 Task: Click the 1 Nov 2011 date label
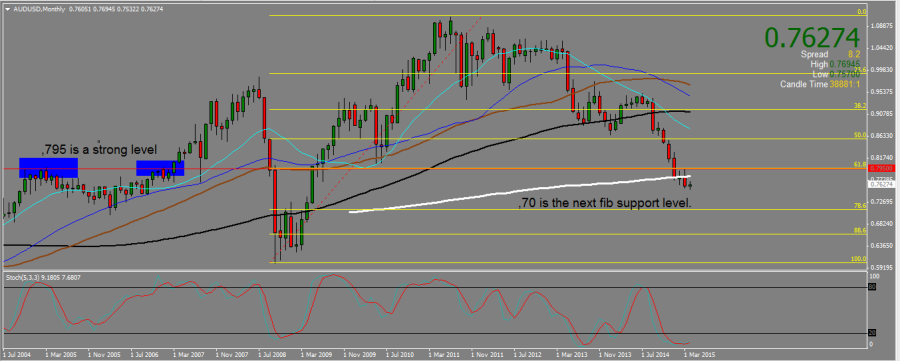click(x=486, y=354)
